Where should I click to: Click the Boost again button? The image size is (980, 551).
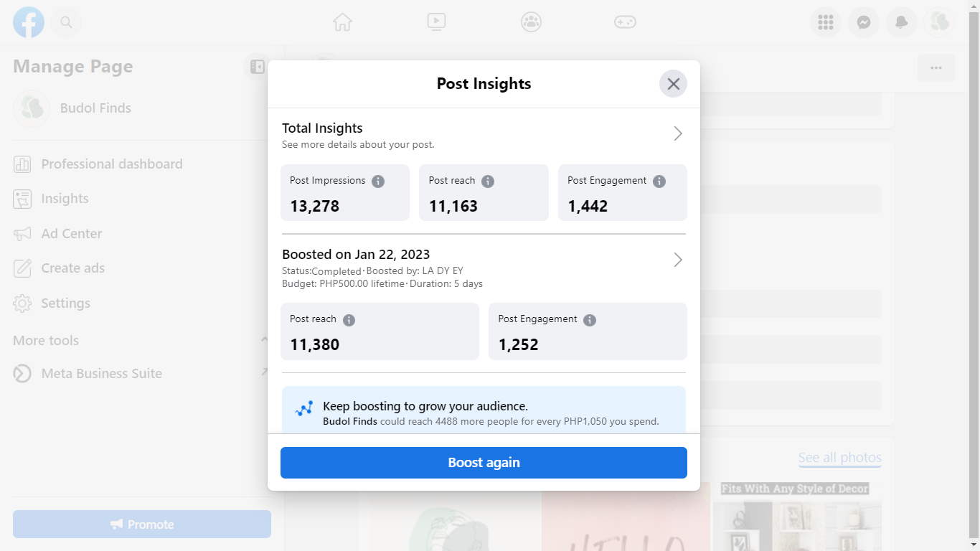pos(484,463)
